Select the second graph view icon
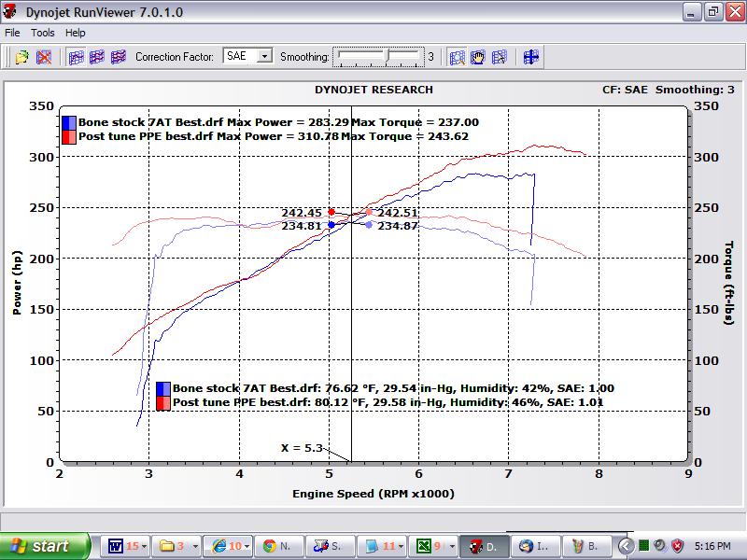This screenshot has height=560, width=747. pyautogui.click(x=97, y=57)
